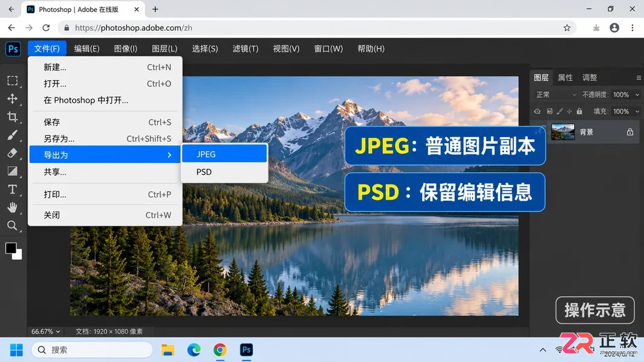644x362 pixels.
Task: Select the Crop tool
Action: click(12, 117)
